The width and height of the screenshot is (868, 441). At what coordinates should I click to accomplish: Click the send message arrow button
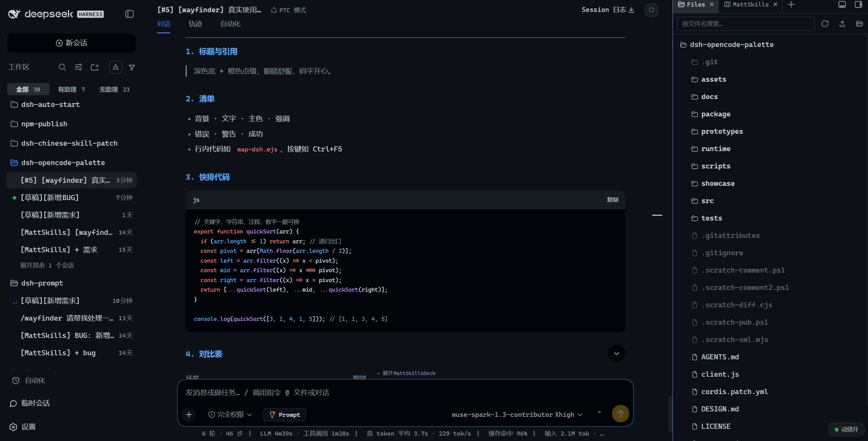point(620,414)
